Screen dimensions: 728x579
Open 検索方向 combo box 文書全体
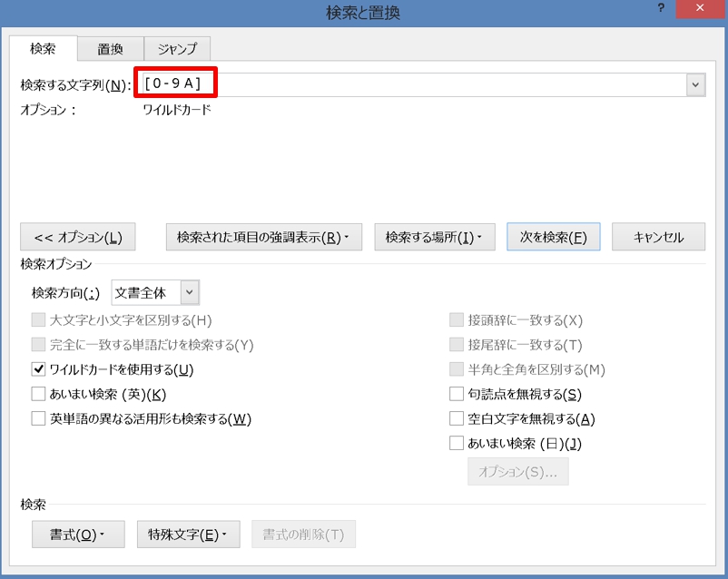(155, 292)
